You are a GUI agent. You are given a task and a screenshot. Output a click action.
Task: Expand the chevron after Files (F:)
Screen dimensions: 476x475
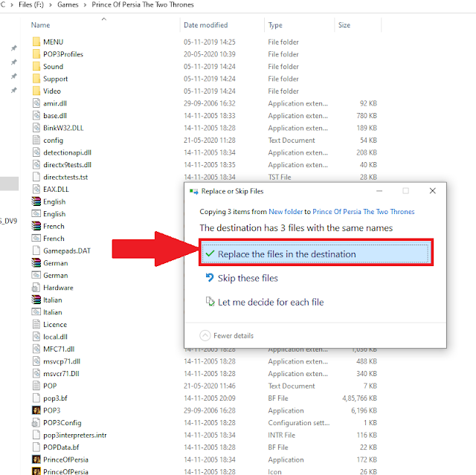[x=51, y=5]
